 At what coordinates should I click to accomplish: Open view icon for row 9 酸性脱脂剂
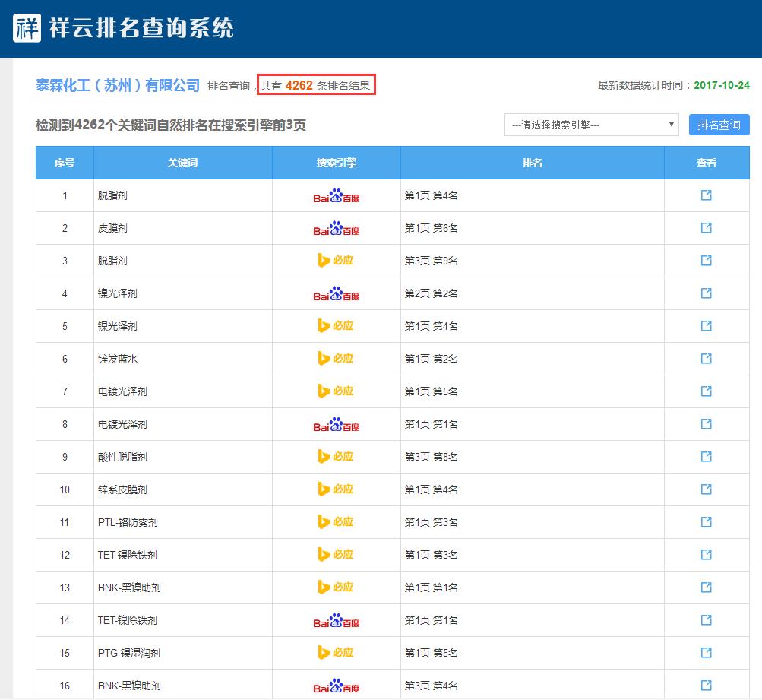[x=706, y=456]
